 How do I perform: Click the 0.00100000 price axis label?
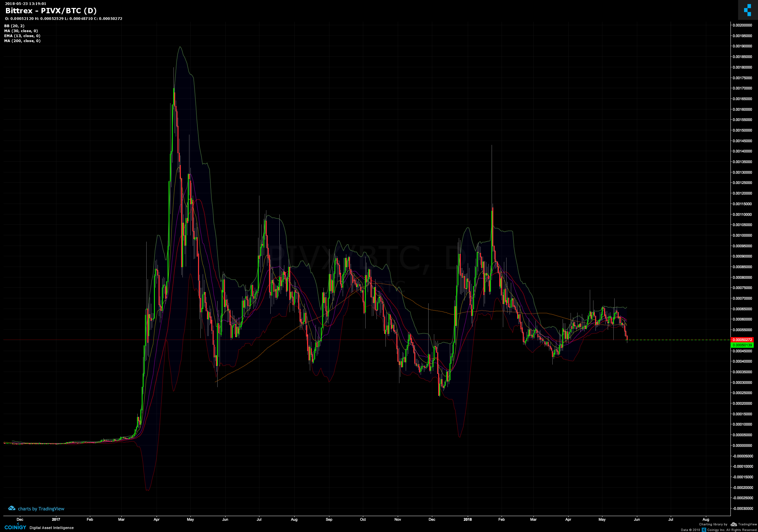[742, 235]
